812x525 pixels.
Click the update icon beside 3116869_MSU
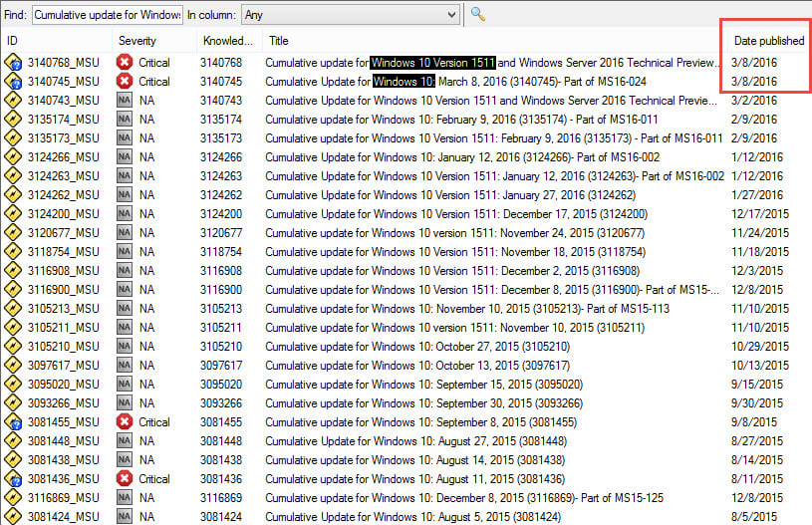coord(13,497)
